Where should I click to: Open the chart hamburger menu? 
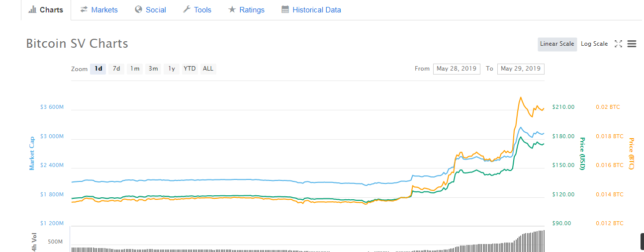pos(632,44)
